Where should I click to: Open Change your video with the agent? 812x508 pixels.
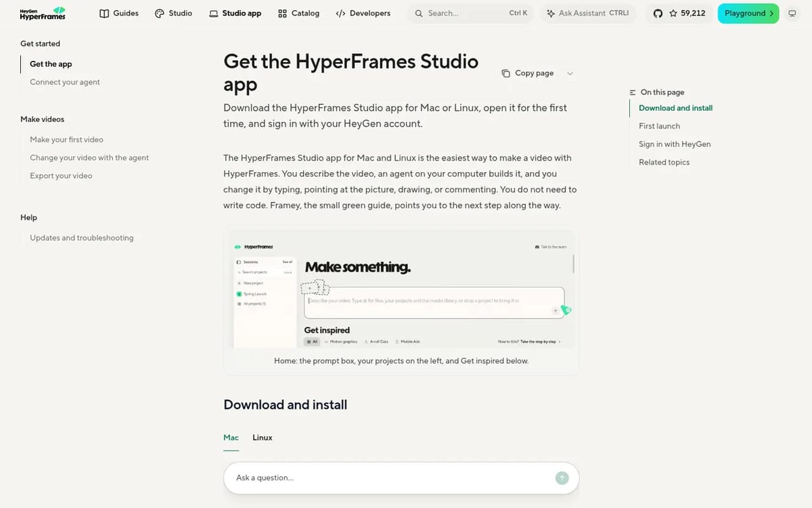tap(89, 158)
